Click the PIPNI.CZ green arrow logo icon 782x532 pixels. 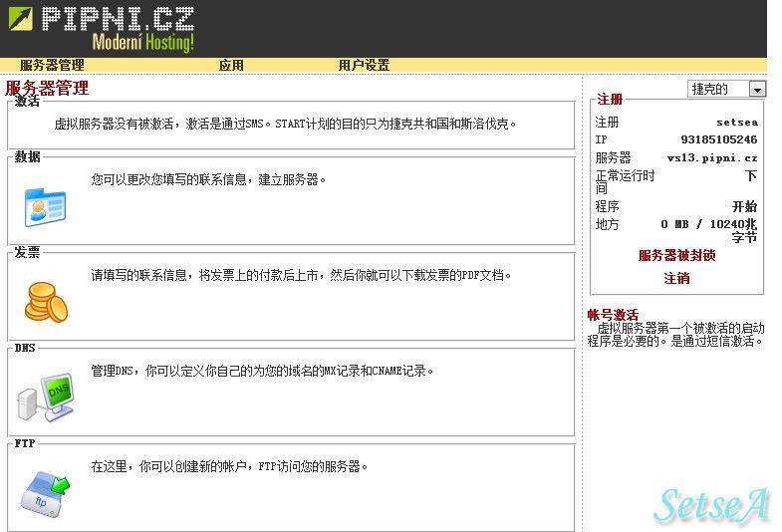(21, 19)
